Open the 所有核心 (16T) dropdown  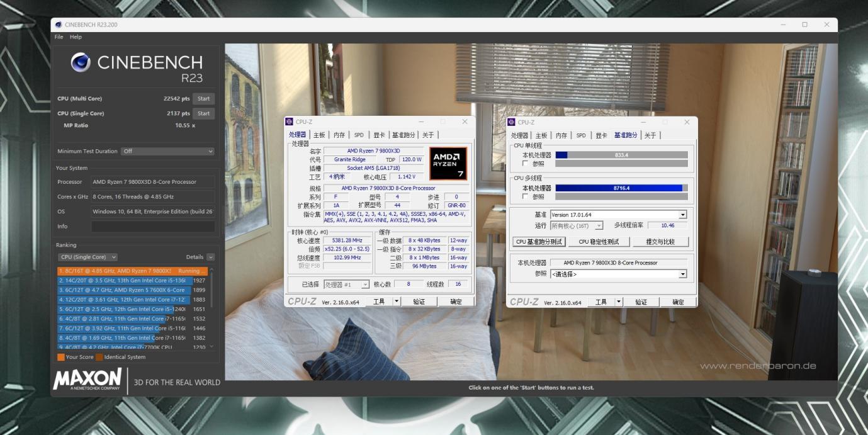(577, 225)
